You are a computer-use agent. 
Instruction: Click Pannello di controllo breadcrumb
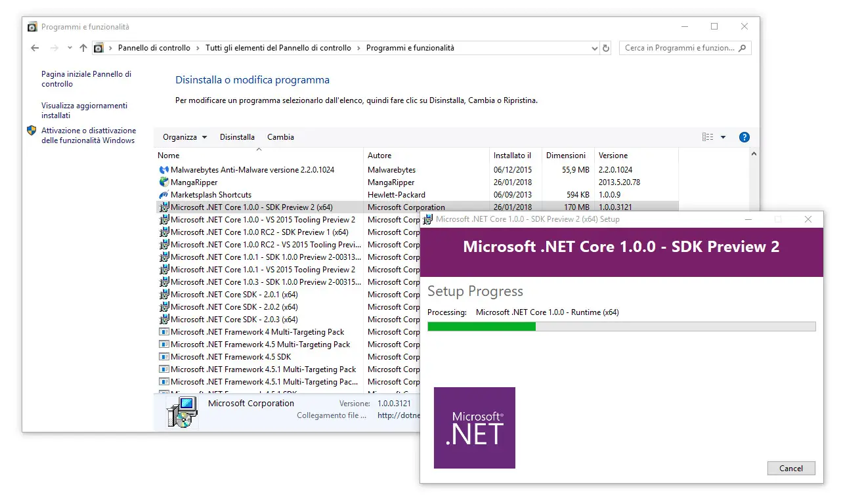point(154,48)
